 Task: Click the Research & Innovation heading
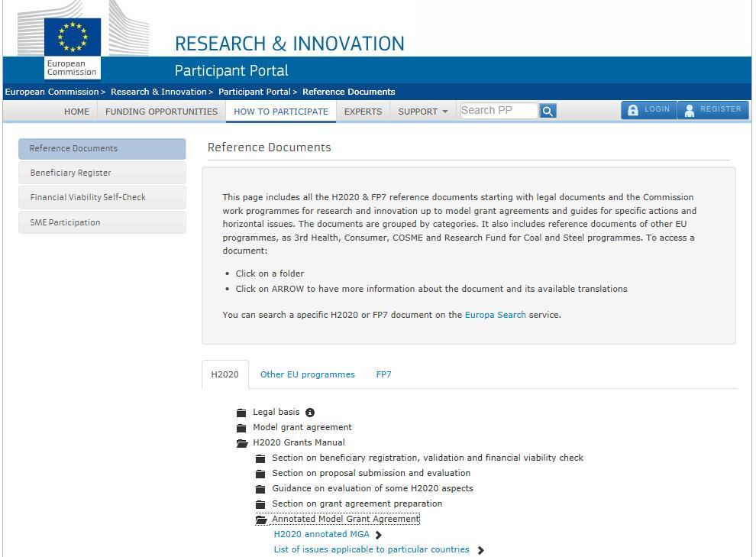(289, 44)
